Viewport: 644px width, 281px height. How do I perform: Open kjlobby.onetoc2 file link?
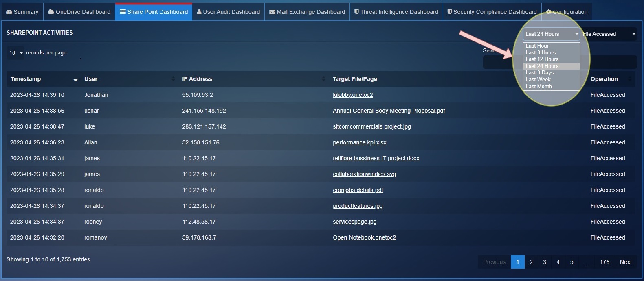tap(353, 95)
